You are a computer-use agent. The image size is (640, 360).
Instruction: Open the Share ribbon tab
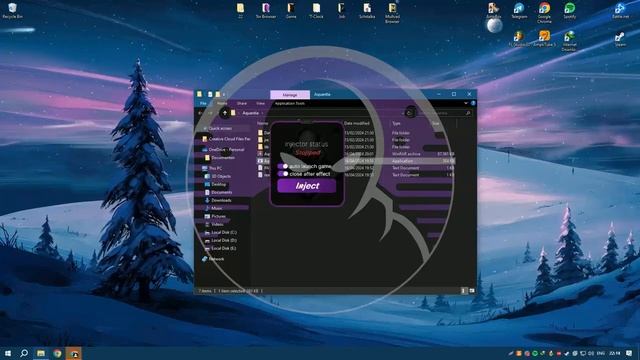pyautogui.click(x=242, y=103)
